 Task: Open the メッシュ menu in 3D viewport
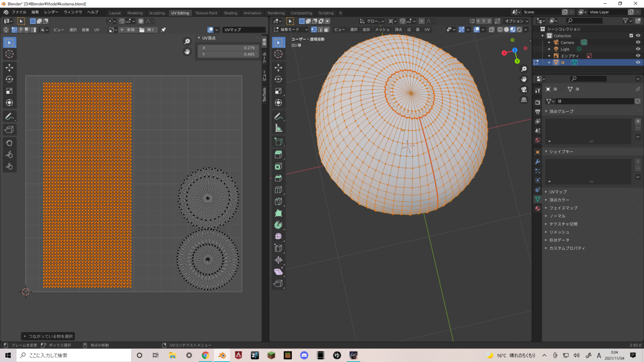point(382,29)
